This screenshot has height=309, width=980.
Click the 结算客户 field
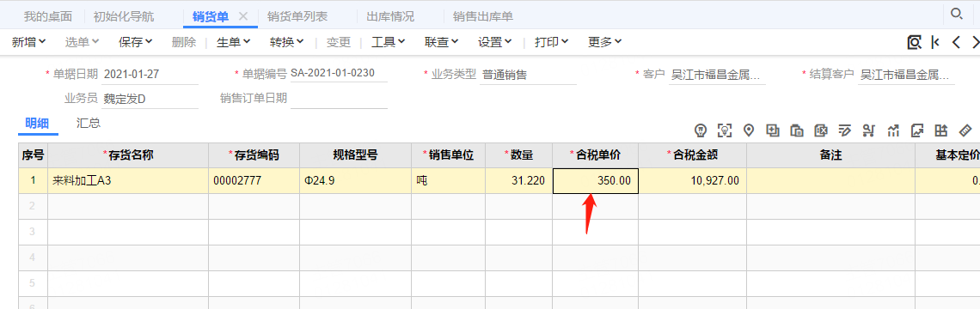(x=907, y=75)
